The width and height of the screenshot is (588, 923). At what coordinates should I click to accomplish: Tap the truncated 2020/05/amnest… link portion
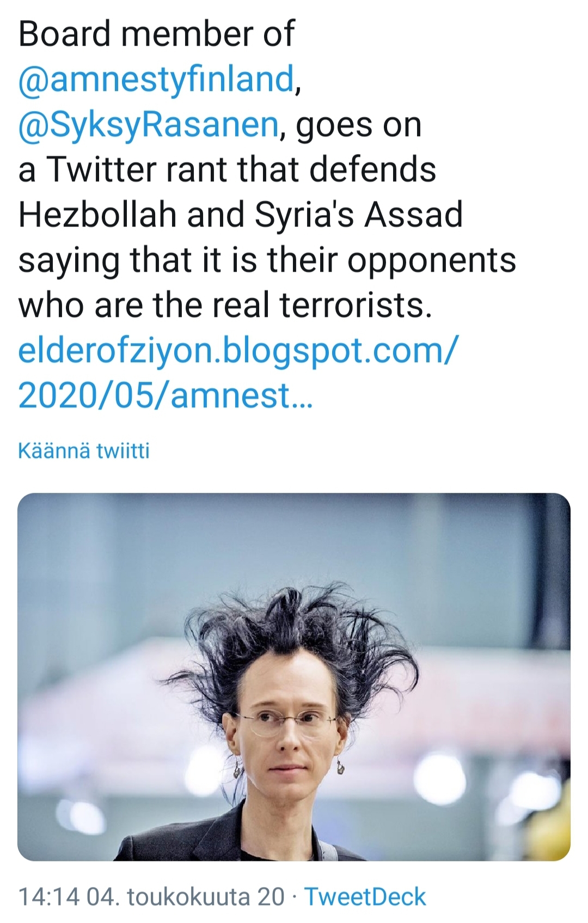(166, 395)
